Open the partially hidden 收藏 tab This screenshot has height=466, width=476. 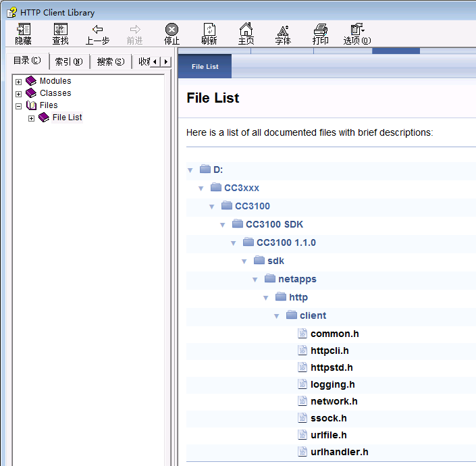(144, 61)
